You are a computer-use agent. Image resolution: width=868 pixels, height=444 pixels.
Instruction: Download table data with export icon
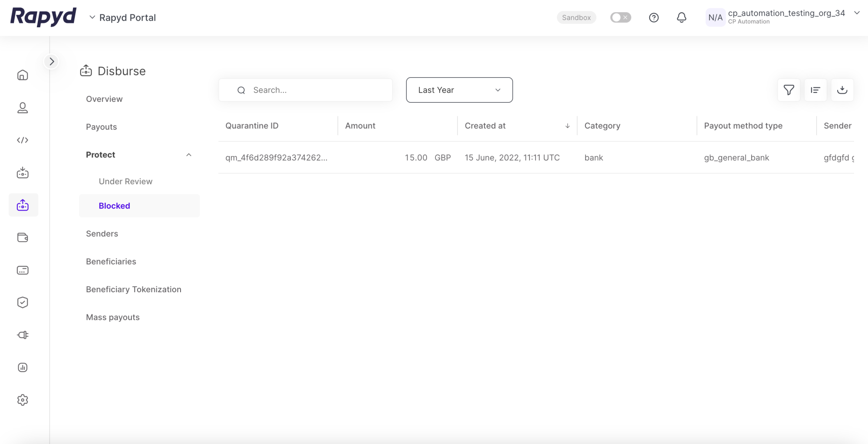842,90
